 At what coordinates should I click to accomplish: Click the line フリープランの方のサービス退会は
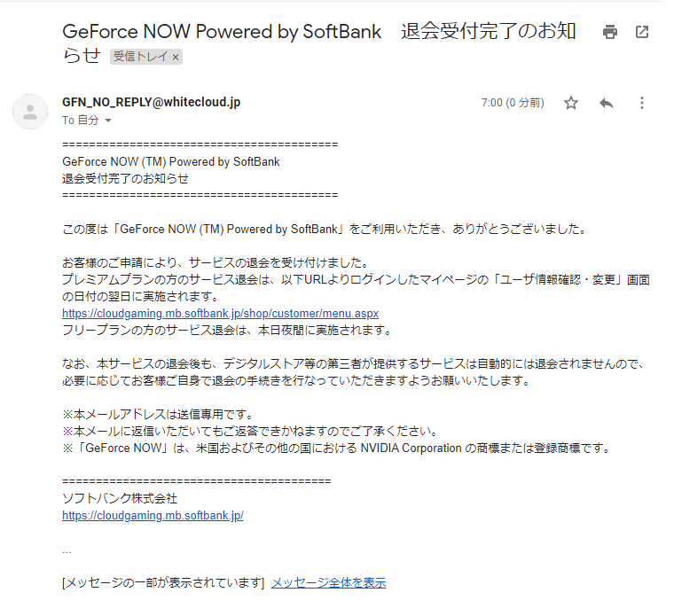(x=227, y=331)
